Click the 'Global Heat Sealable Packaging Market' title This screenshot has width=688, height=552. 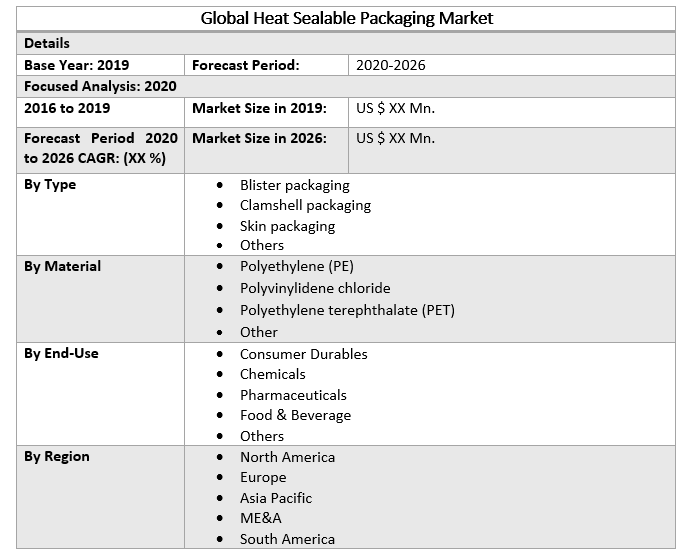pyautogui.click(x=346, y=18)
